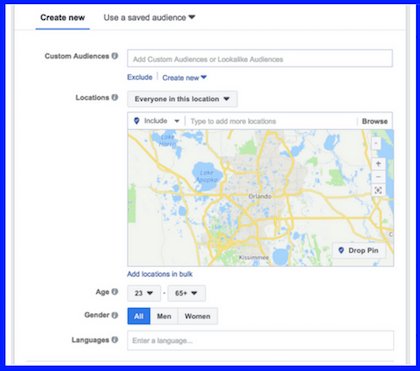Click Type to add more locations field
This screenshot has height=371, width=420.
[x=271, y=121]
